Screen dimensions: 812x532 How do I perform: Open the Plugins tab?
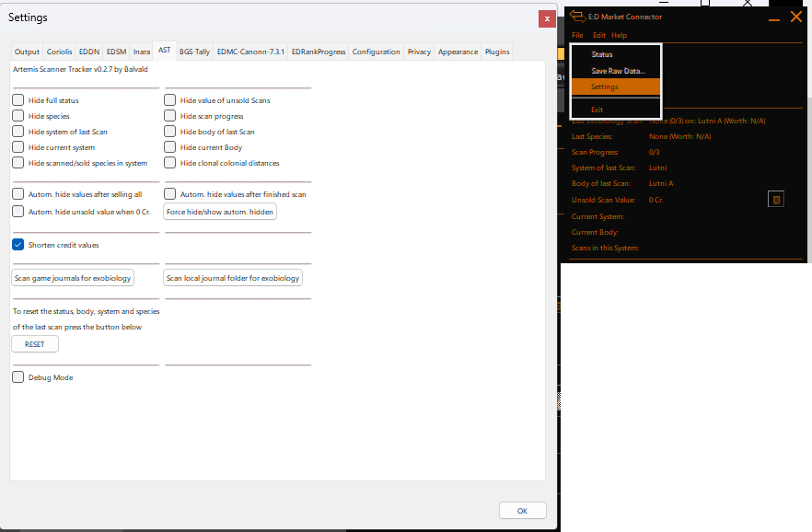pos(497,52)
